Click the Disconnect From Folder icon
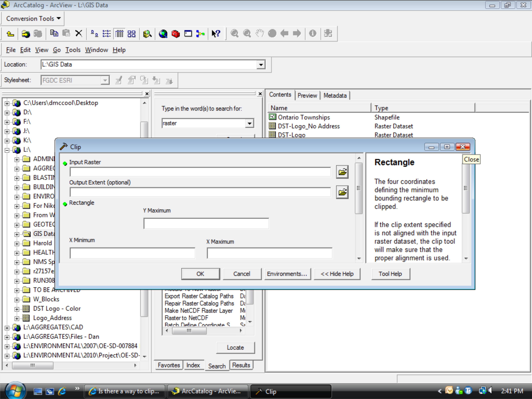532x399 pixels. [x=38, y=34]
